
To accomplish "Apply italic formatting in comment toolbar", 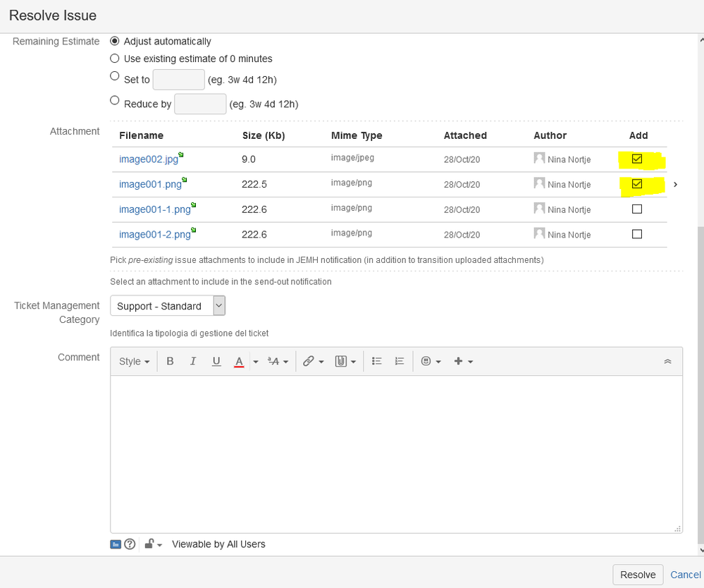I will click(x=192, y=361).
